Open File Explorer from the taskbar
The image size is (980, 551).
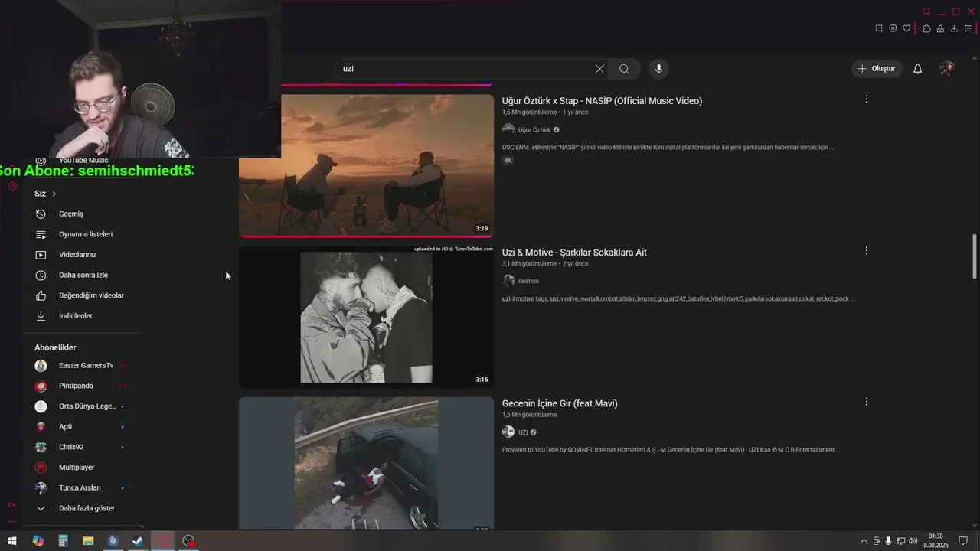click(x=88, y=541)
